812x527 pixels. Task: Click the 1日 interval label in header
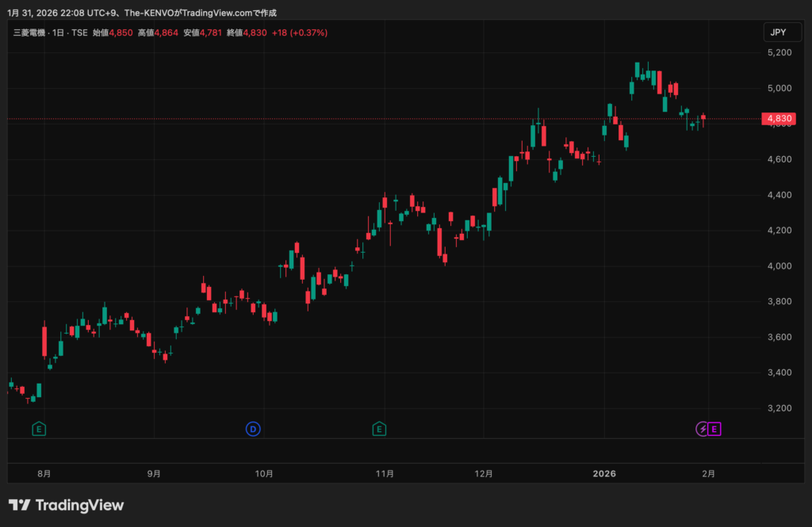click(59, 32)
